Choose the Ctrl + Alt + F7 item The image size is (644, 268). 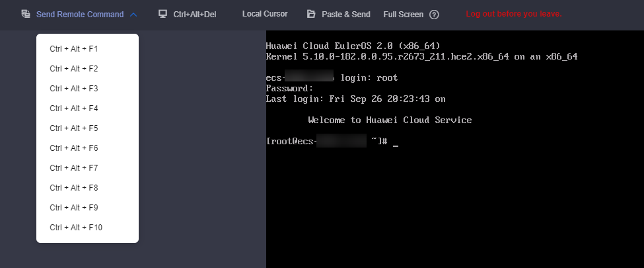point(73,168)
